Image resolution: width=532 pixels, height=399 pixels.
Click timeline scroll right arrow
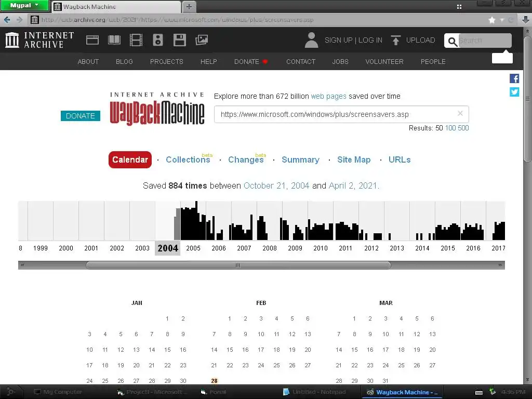[x=500, y=265]
